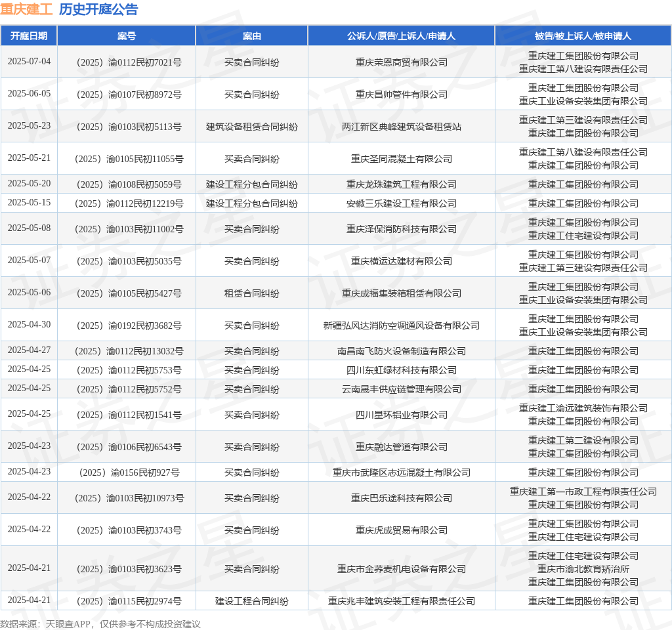Click plaintiff 重庆龙珠建筑工程有限公司
Viewport: 672px width, 630px height.
pos(401,184)
